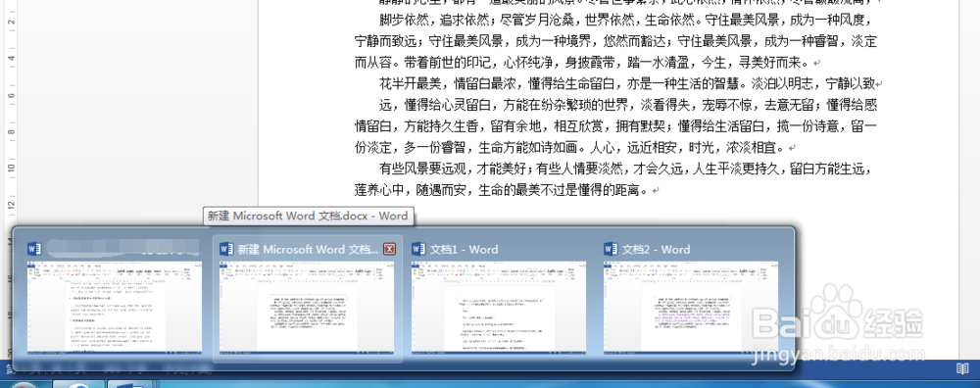Close the 新建 Microsoft Word 文档 preview window
980x388 pixels.
point(389,249)
